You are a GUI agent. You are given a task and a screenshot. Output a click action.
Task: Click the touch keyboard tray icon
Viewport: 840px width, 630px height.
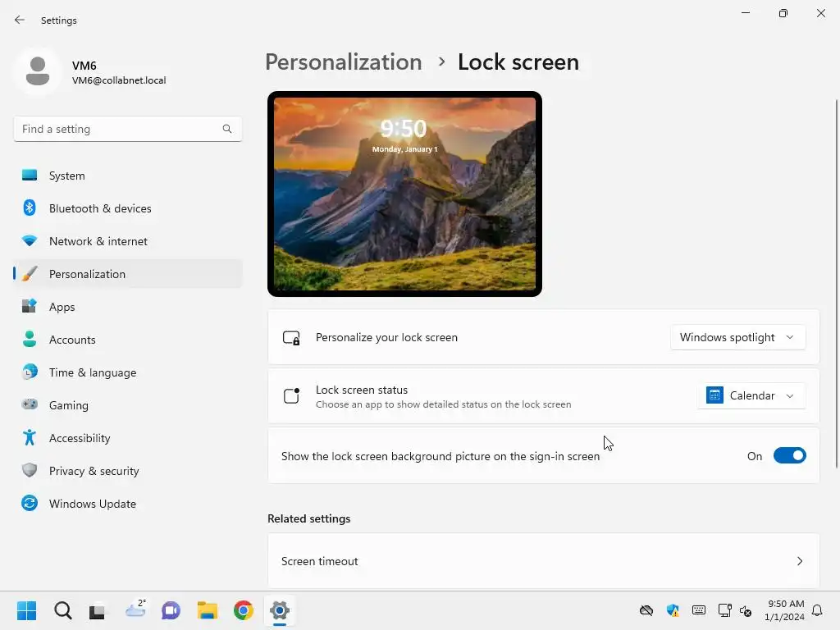699,610
